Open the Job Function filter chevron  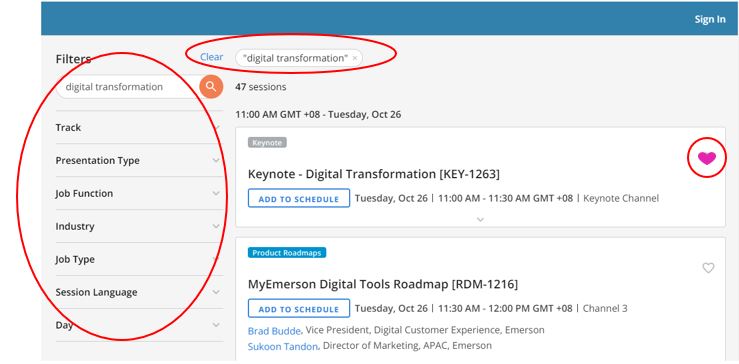coord(216,193)
